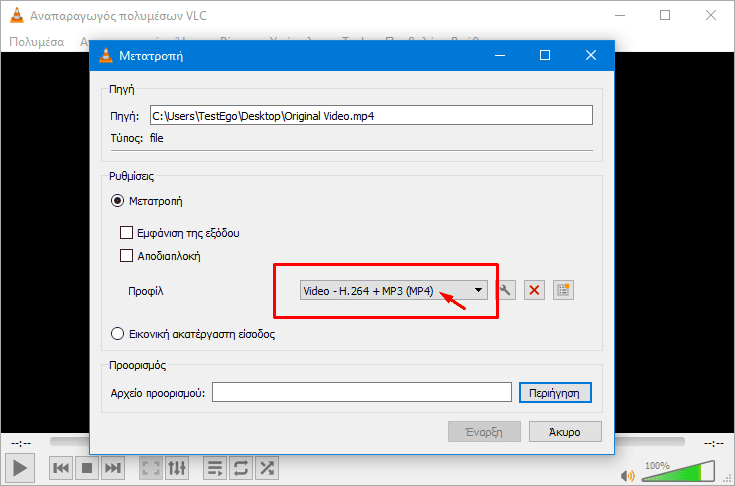The image size is (735, 486).
Task: Toggle shuffle random playback in VLC
Action: [267, 468]
